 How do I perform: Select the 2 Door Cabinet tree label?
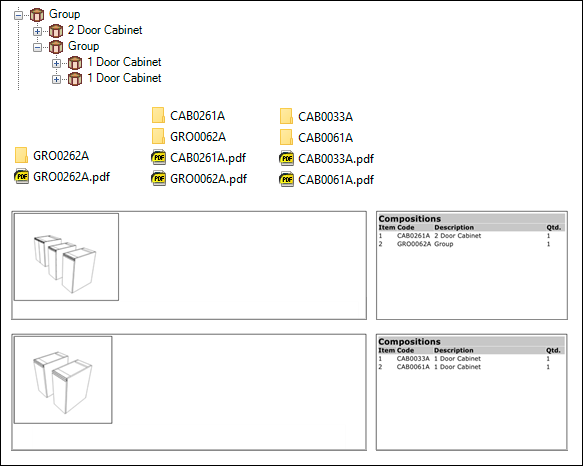pos(105,30)
